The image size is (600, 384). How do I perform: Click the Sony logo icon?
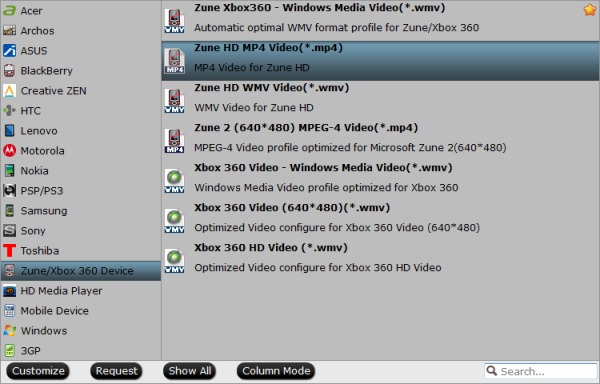pos(9,231)
